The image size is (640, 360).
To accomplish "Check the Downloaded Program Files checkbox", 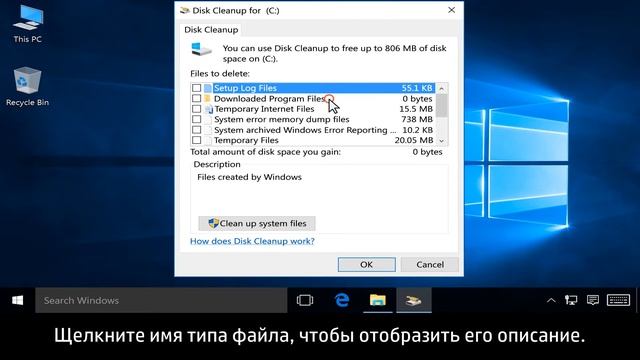I will (x=196, y=98).
